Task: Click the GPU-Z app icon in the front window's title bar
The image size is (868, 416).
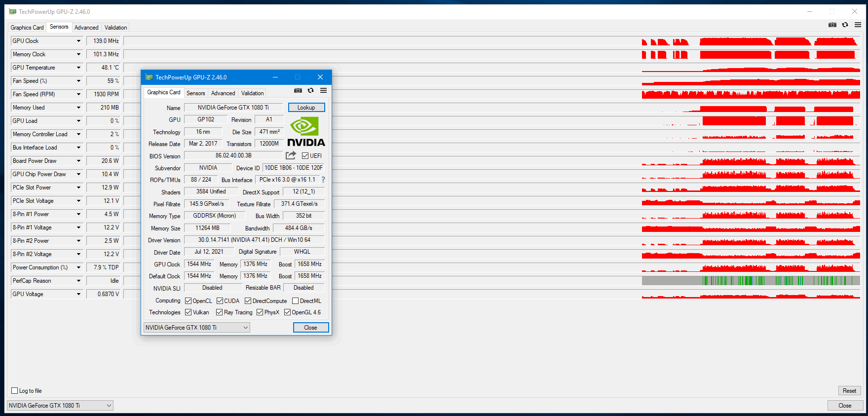Action: coord(149,77)
